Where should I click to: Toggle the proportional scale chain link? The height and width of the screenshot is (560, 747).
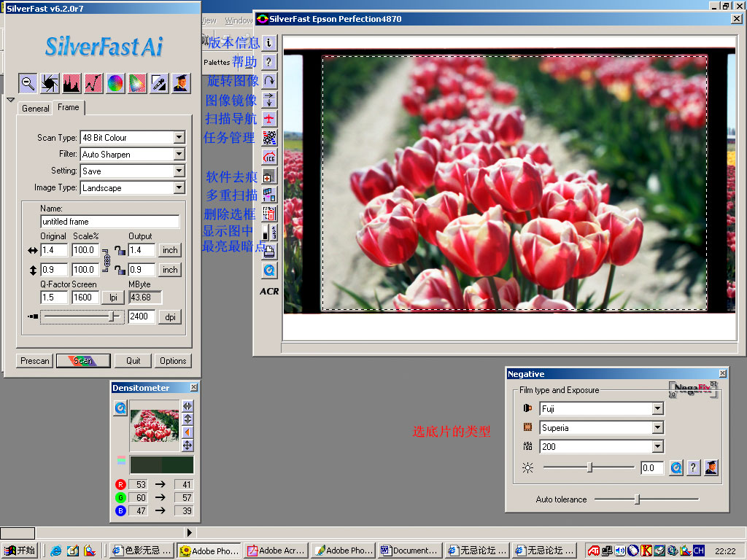(x=107, y=260)
